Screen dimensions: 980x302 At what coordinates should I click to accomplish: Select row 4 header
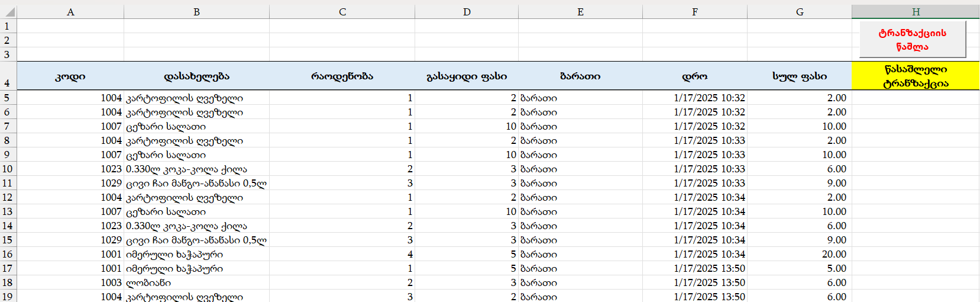coord(8,76)
